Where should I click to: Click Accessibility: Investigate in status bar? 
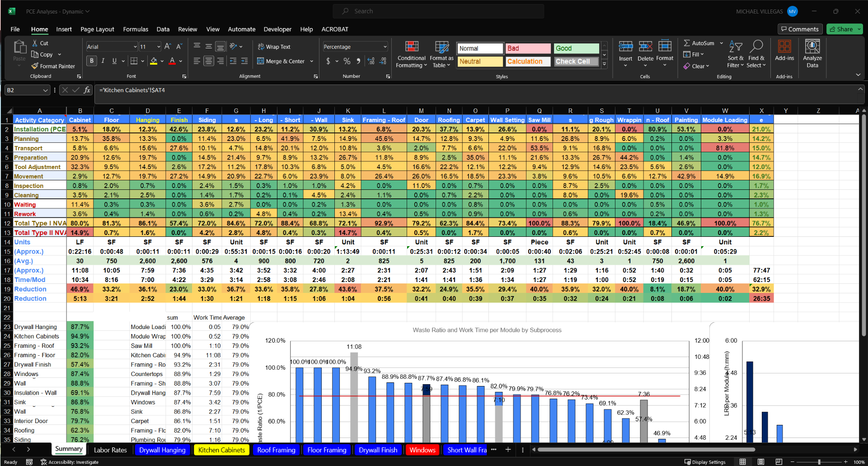(x=70, y=462)
